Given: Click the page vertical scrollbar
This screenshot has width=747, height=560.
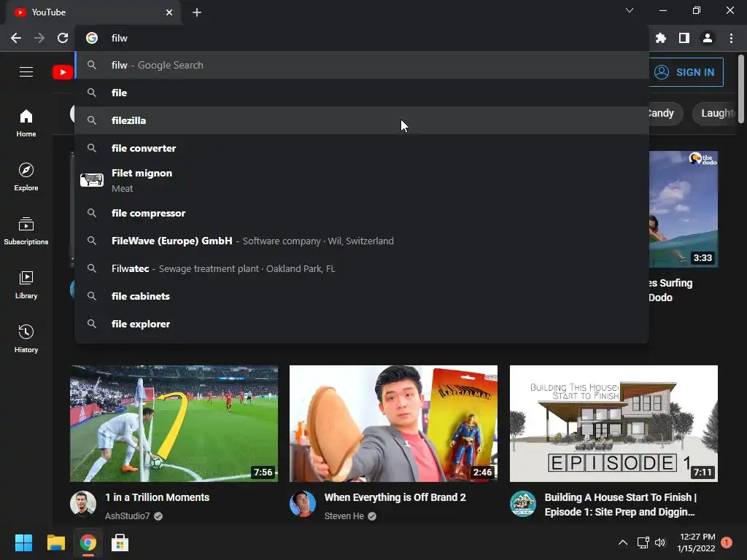Looking at the screenshot, I should (x=741, y=90).
